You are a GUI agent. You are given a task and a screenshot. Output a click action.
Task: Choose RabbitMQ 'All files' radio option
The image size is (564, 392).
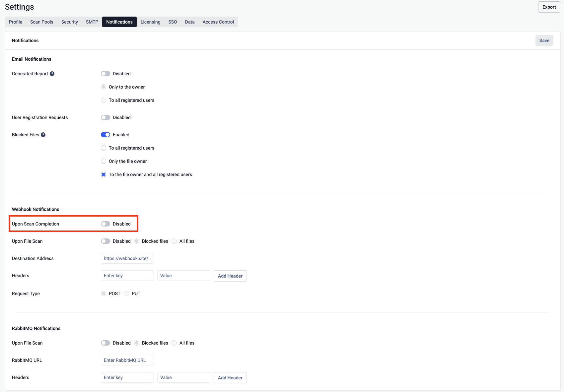pyautogui.click(x=174, y=343)
